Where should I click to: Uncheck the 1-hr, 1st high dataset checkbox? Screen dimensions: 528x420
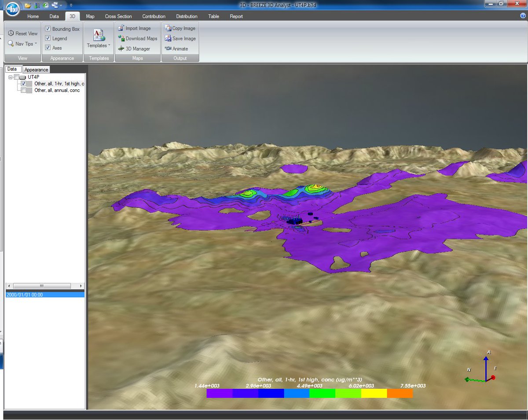pyautogui.click(x=24, y=84)
